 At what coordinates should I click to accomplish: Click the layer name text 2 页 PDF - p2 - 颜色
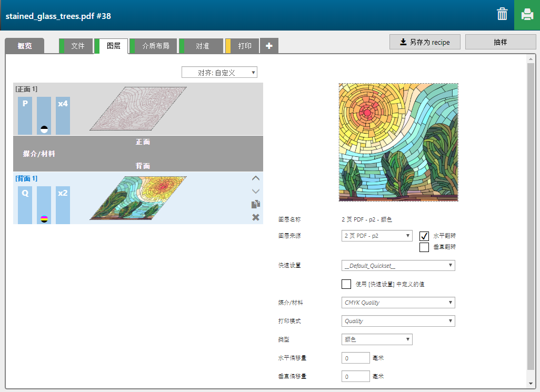click(367, 219)
